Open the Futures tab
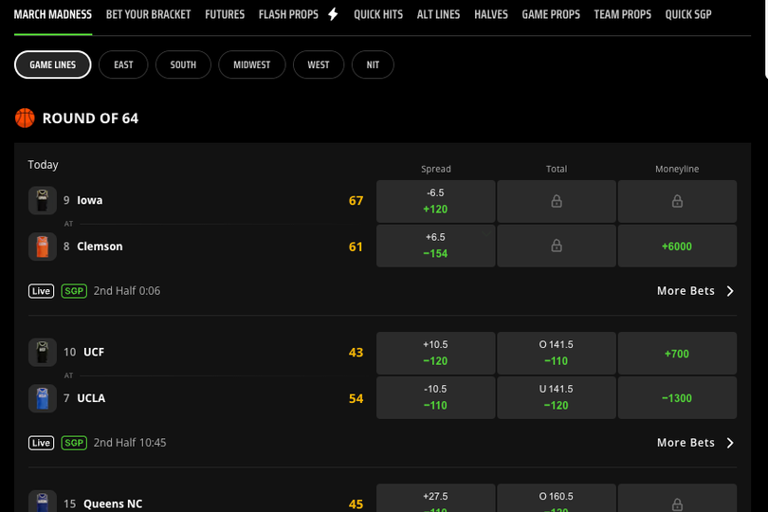Image resolution: width=768 pixels, height=512 pixels. 225,15
